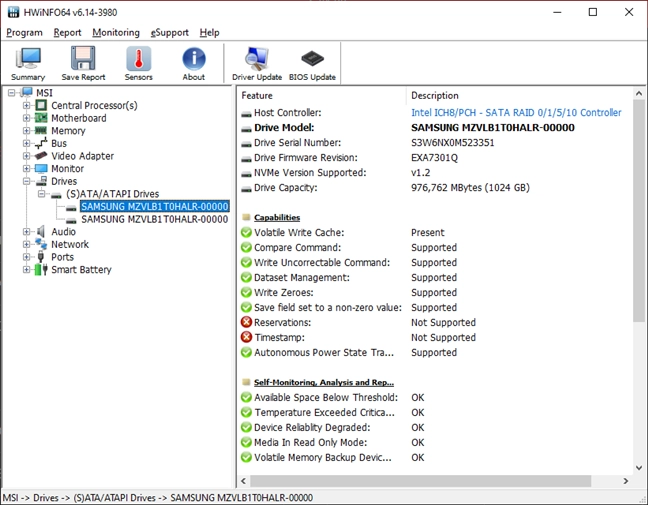The image size is (648, 505).
Task: Open the Program menu
Action: pos(24,32)
